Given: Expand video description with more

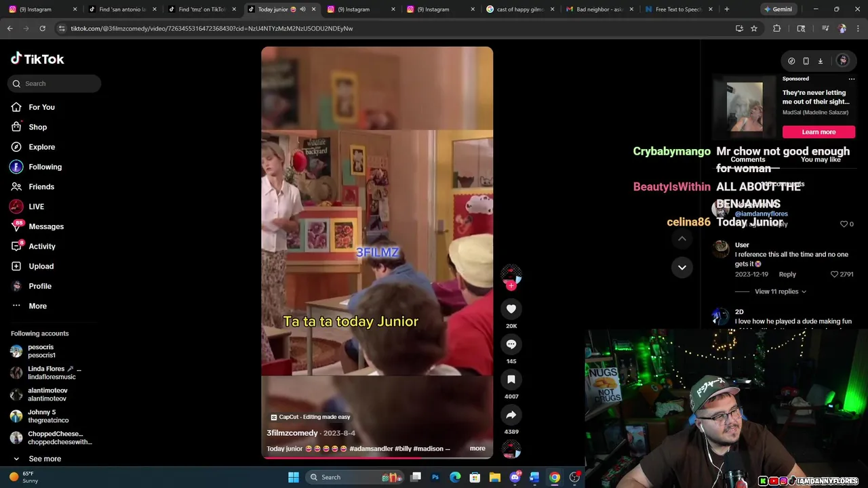Looking at the screenshot, I should click(477, 449).
